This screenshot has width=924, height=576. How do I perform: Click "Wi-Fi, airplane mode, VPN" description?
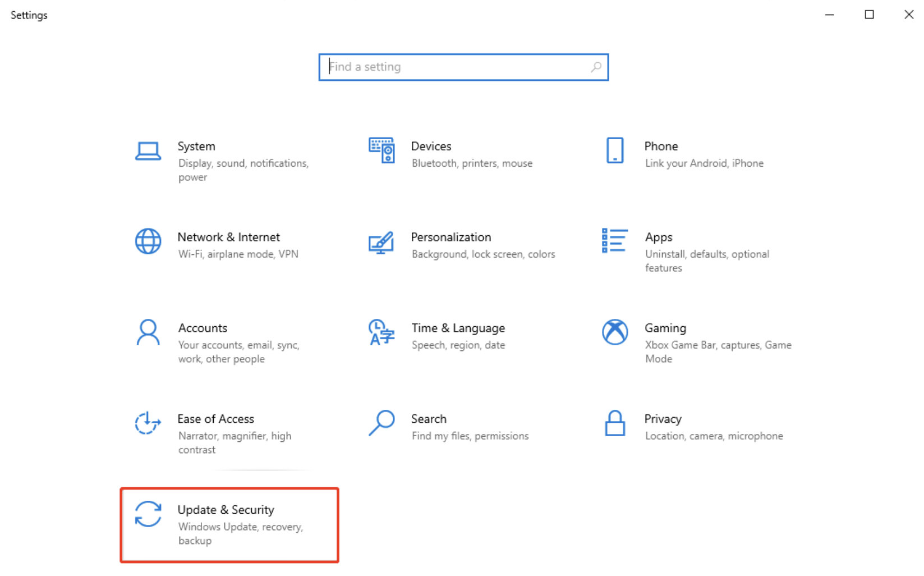pos(238,254)
